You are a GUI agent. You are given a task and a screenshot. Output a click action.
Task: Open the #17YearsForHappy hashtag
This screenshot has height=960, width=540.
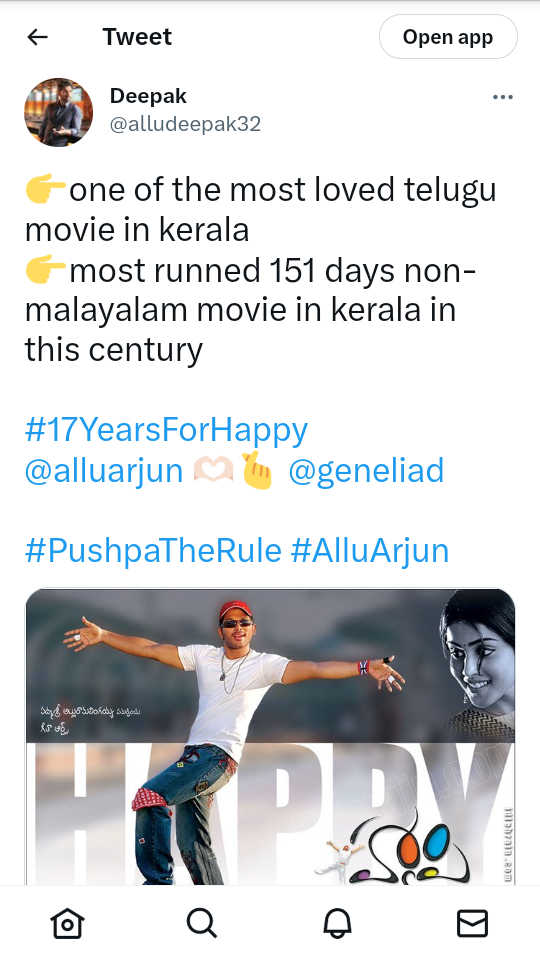click(167, 430)
